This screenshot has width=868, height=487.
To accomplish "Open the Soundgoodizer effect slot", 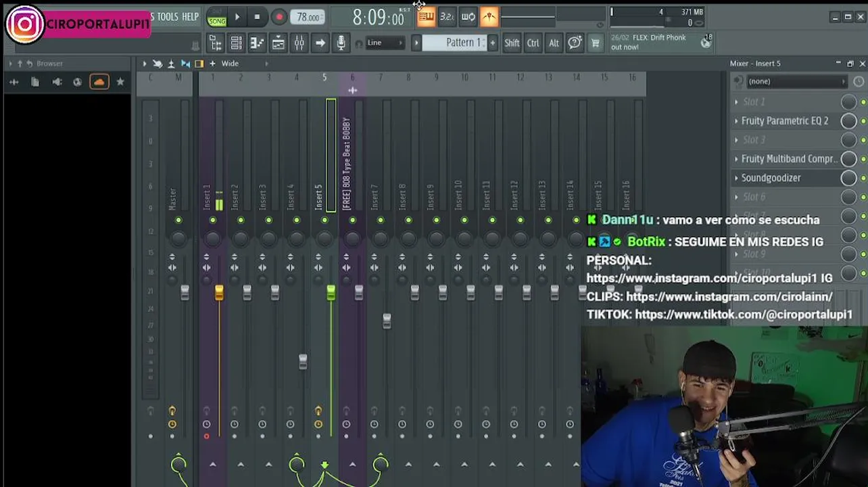I will point(771,178).
